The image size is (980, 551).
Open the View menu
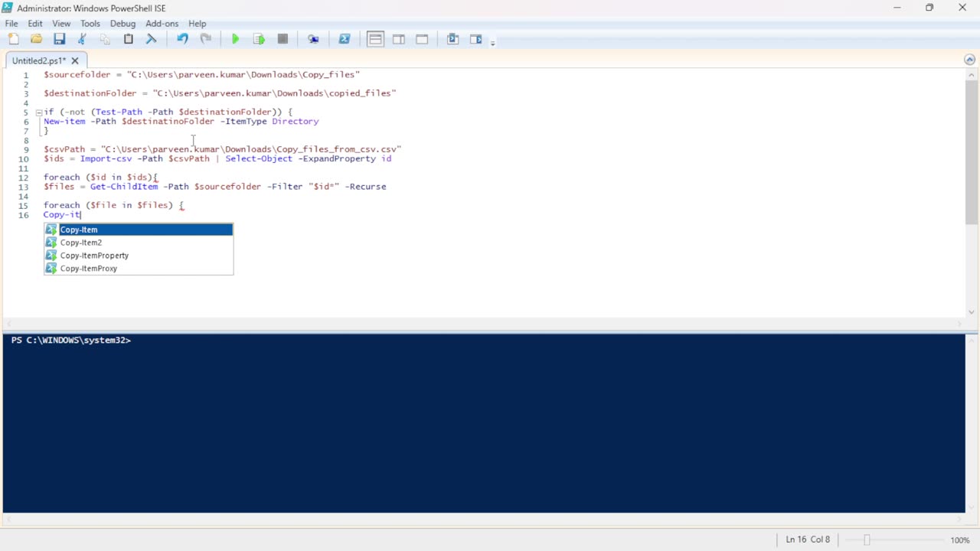(61, 24)
